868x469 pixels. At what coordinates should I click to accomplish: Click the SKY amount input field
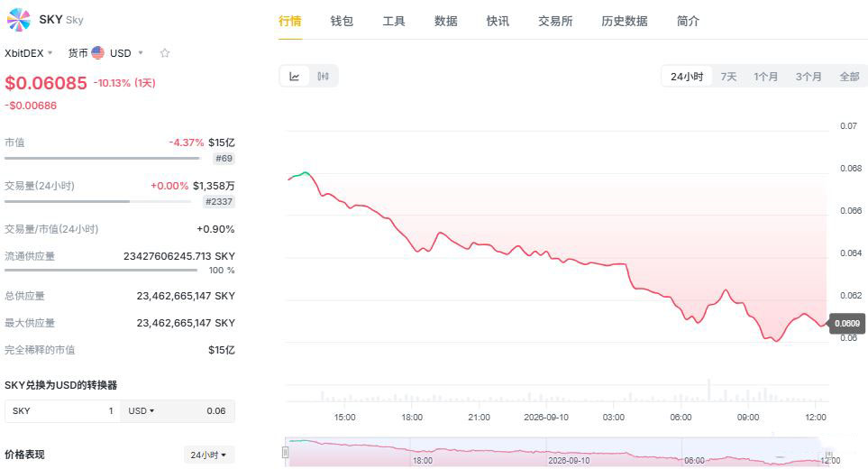[62, 411]
